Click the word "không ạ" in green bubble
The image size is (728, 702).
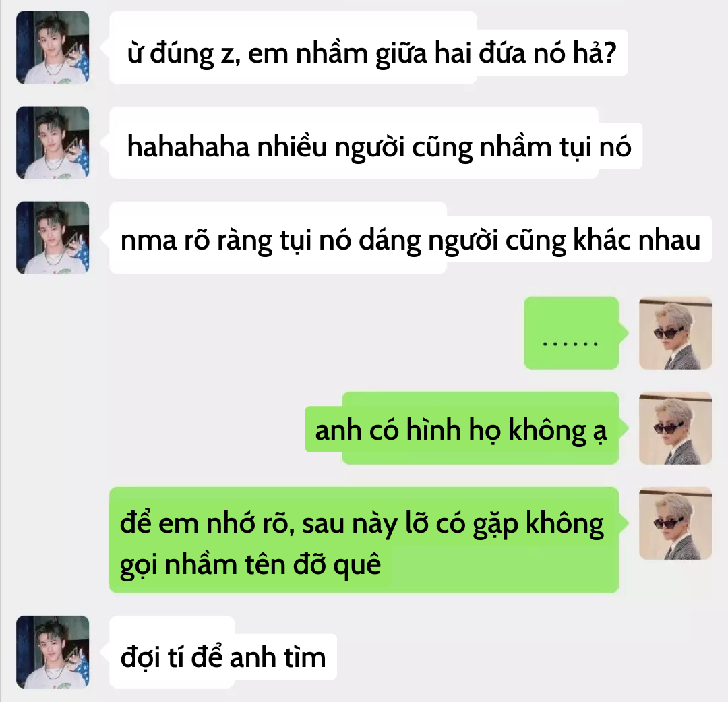(558, 431)
